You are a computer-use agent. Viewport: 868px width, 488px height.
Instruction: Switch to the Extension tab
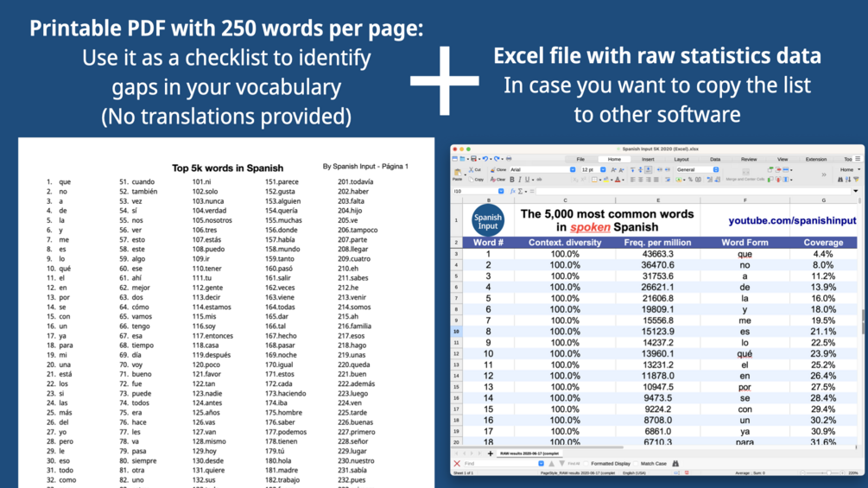816,159
